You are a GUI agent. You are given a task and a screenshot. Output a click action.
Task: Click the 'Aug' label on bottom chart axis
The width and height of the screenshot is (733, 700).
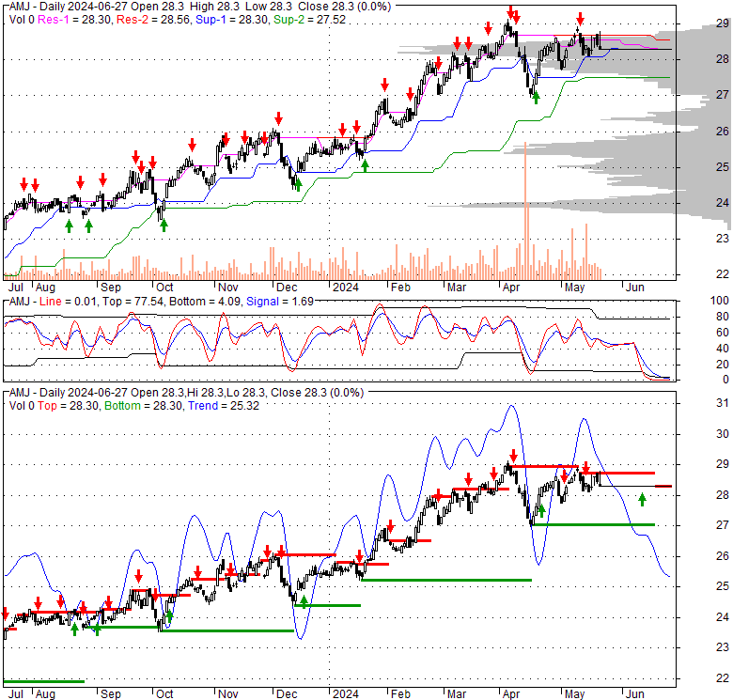click(45, 694)
